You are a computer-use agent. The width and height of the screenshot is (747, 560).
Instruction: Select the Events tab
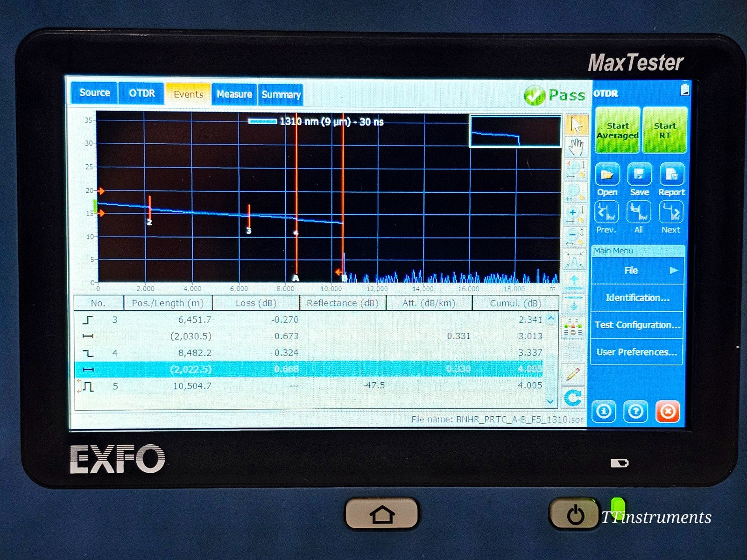pos(188,94)
